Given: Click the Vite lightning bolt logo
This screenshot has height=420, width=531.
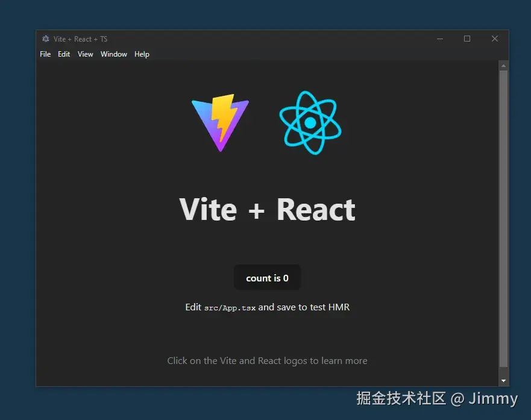Looking at the screenshot, I should tap(221, 122).
